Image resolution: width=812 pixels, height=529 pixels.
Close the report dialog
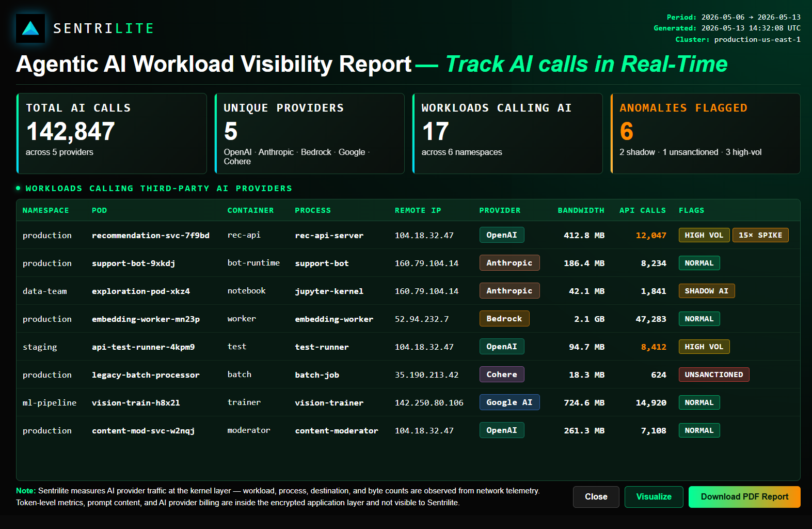pos(596,497)
